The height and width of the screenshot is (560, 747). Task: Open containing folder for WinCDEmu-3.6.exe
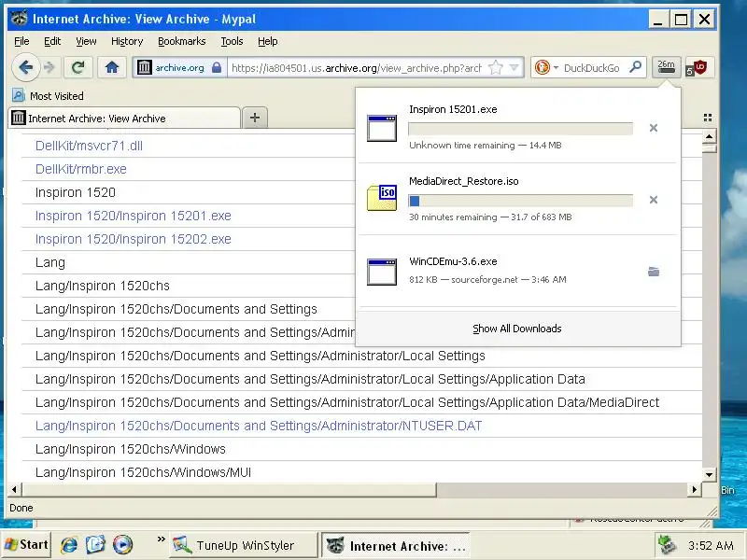point(654,272)
